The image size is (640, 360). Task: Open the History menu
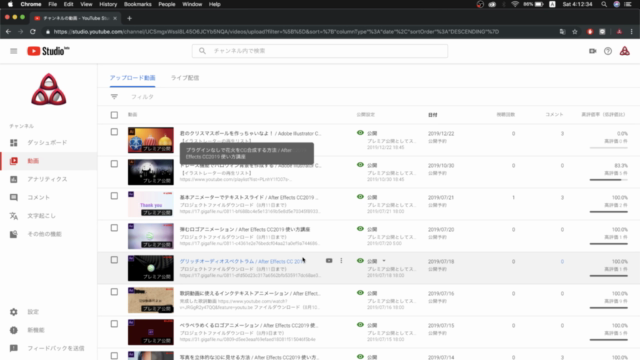pos(108,4)
